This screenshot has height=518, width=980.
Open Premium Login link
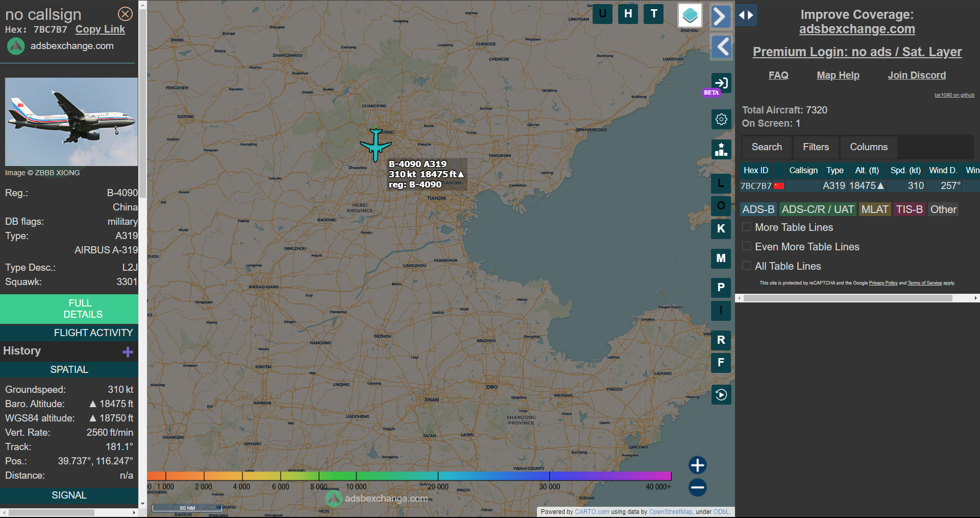click(x=857, y=52)
